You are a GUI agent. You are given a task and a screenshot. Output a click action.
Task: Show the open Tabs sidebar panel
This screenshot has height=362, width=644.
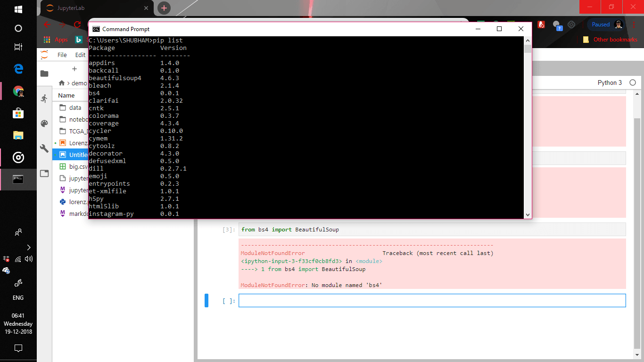tap(44, 173)
